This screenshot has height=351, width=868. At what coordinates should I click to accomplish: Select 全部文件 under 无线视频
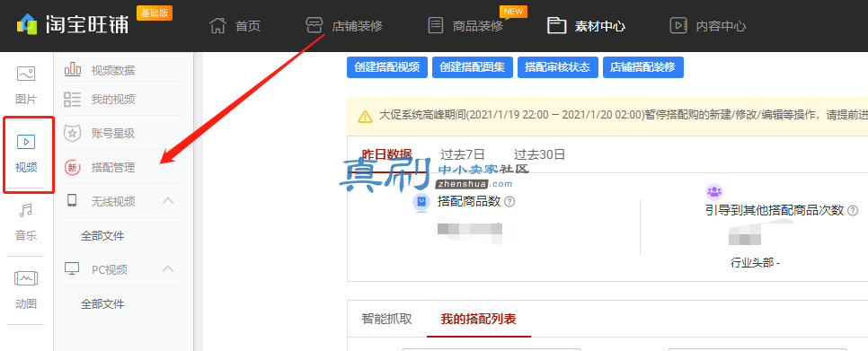click(102, 236)
